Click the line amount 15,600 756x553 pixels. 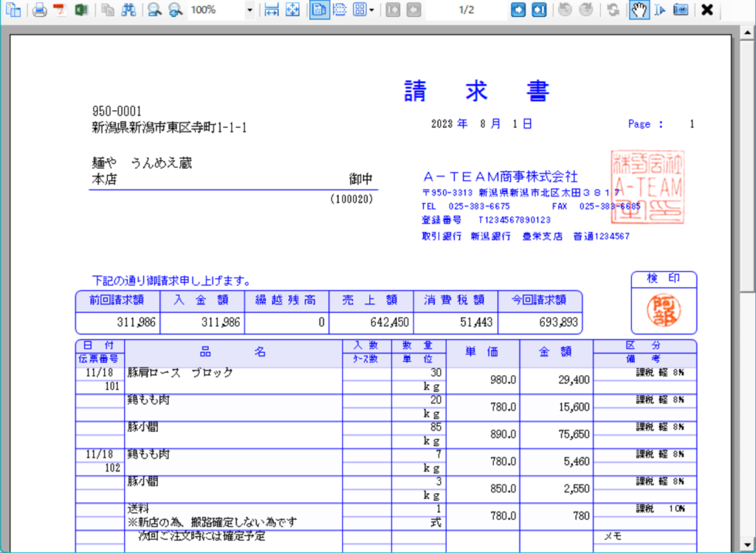tap(574, 408)
